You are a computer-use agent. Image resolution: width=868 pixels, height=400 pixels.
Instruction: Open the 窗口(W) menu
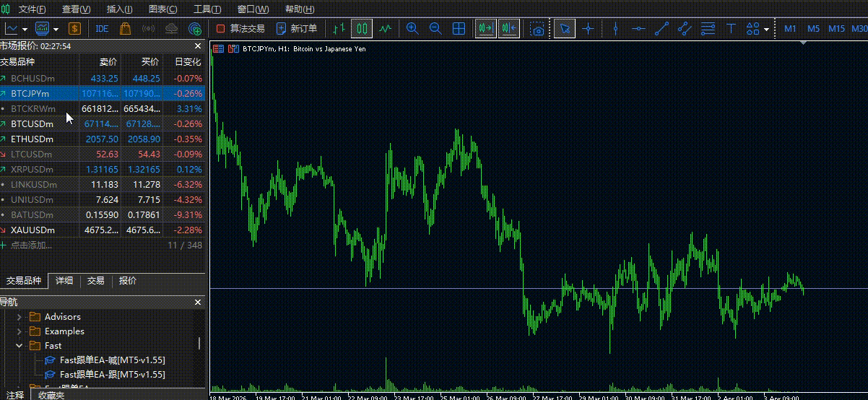coord(253,9)
